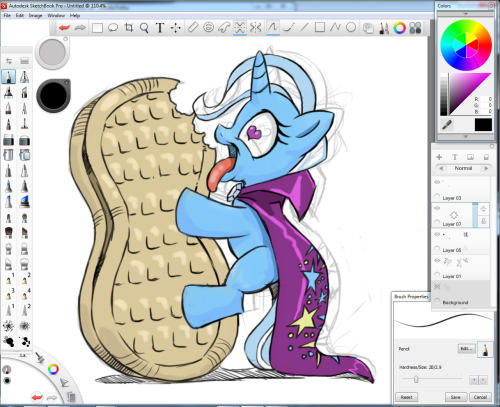
Task: Add a new layer with plus icon
Action: coord(439,157)
